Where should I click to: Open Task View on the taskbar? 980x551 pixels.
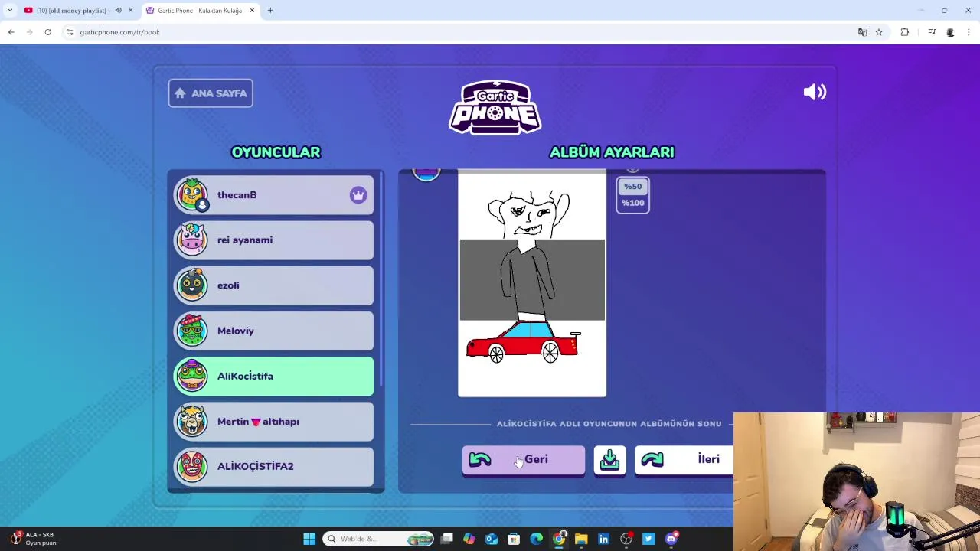[447, 539]
